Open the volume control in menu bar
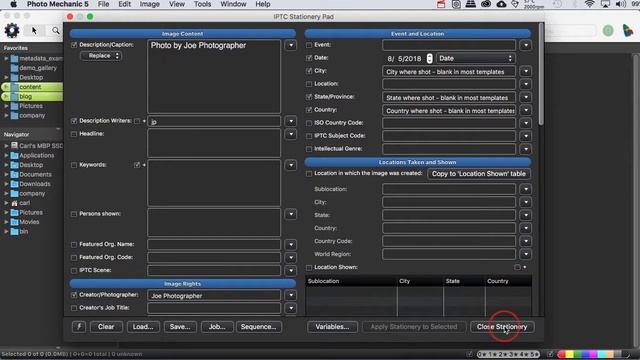640x360 pixels. click(620, 4)
